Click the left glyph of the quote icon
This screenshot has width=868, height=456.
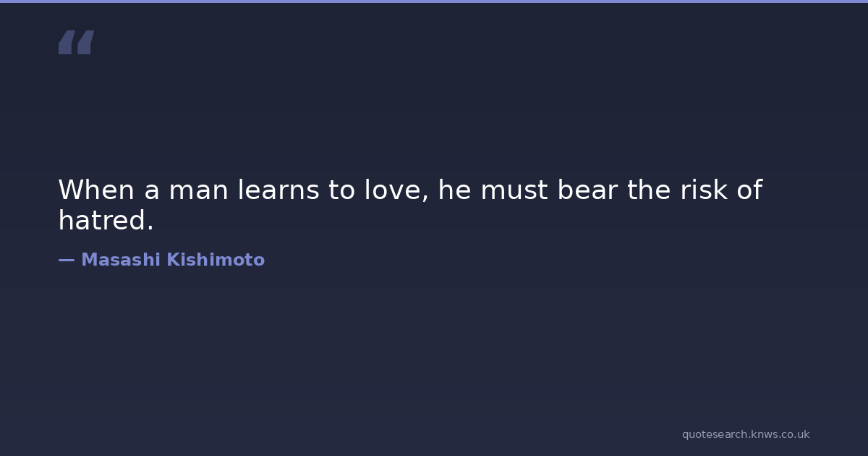coord(67,42)
